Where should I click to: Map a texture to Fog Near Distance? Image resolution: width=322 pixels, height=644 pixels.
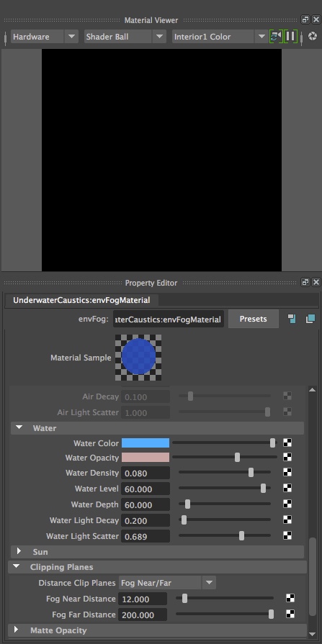(x=290, y=598)
